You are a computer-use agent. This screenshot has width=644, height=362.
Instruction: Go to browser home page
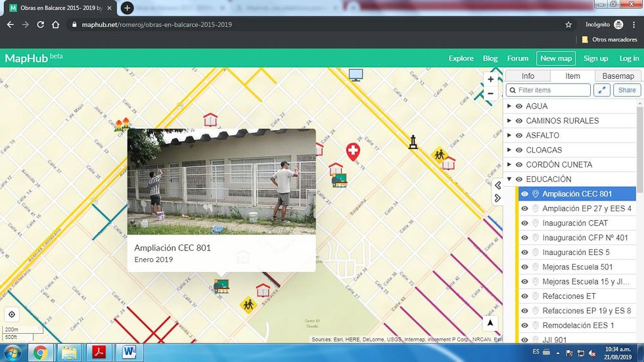[55, 24]
